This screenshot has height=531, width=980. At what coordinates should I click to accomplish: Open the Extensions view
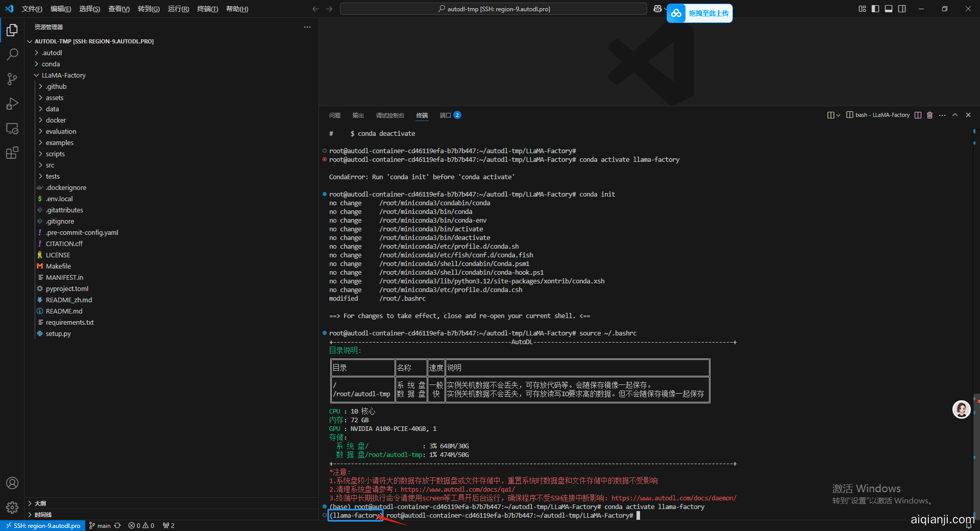tap(12, 153)
